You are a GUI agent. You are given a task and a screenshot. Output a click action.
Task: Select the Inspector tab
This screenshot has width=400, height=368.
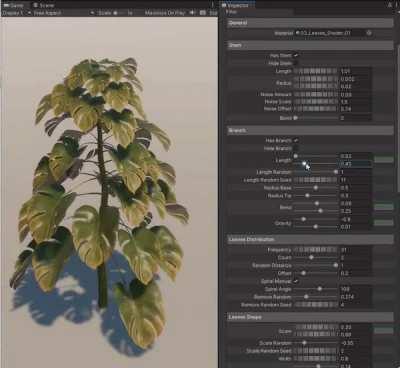click(238, 5)
